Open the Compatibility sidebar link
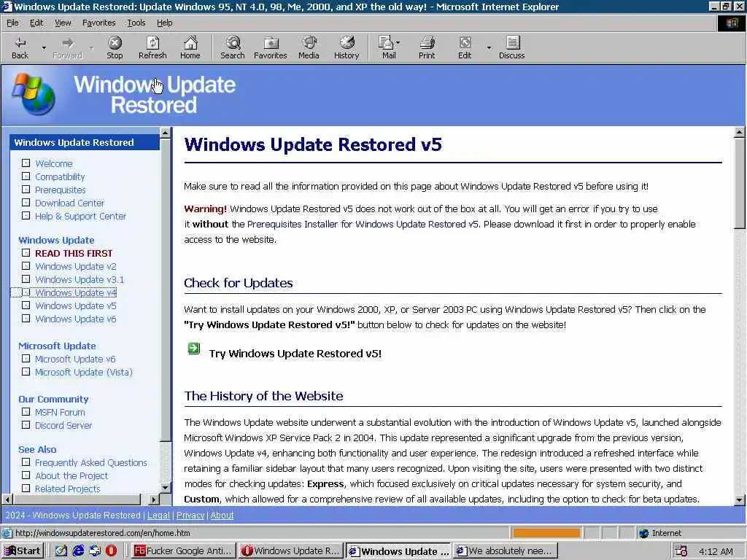Viewport: 747px width, 560px height. coord(60,176)
